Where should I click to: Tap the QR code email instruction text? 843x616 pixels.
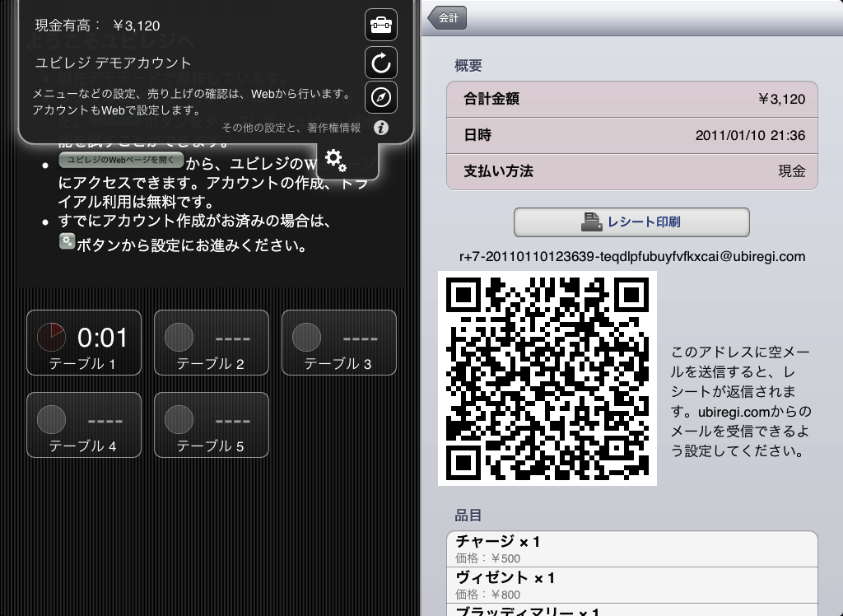pos(741,401)
